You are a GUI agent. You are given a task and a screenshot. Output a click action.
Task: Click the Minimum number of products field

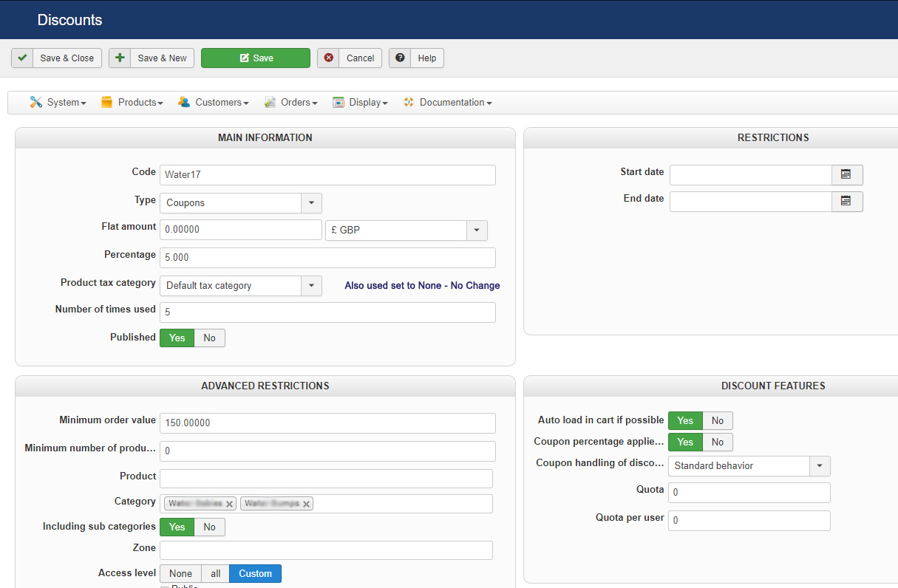[327, 451]
